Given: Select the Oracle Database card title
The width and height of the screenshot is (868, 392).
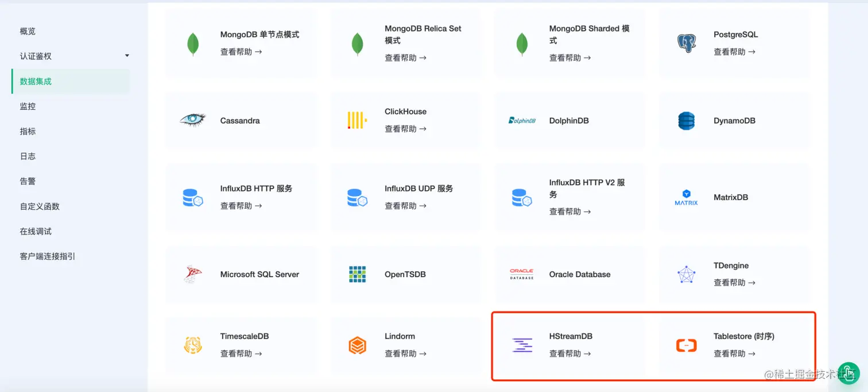Looking at the screenshot, I should 580,274.
